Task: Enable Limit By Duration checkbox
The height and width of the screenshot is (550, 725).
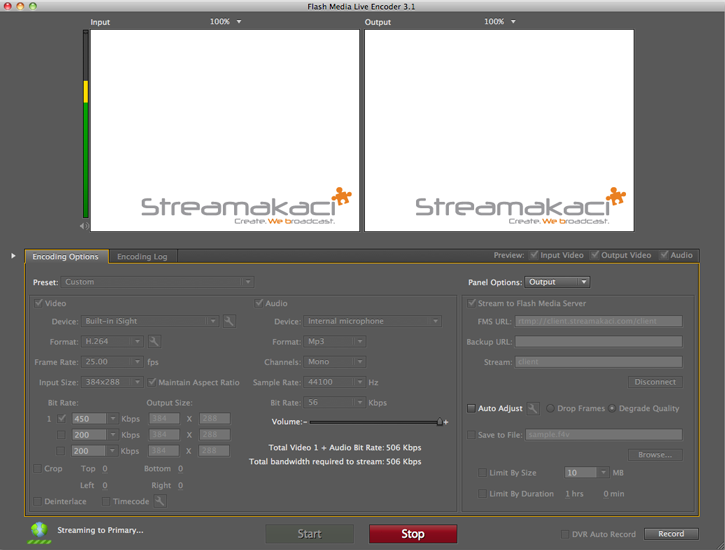Action: click(482, 494)
